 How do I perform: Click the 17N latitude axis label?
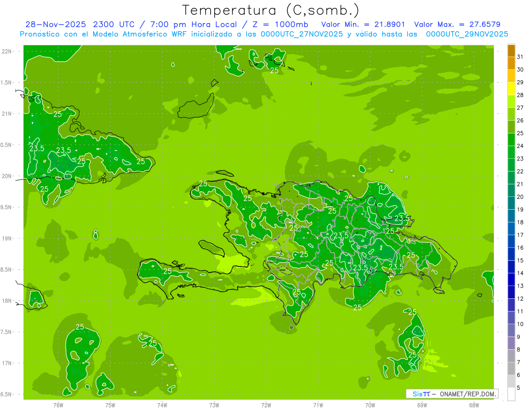(7, 363)
